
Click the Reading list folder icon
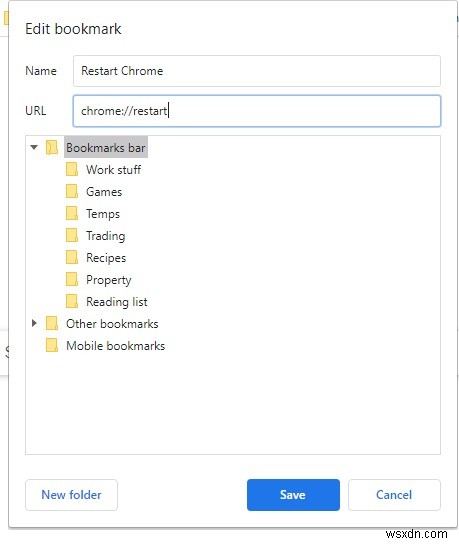(72, 301)
